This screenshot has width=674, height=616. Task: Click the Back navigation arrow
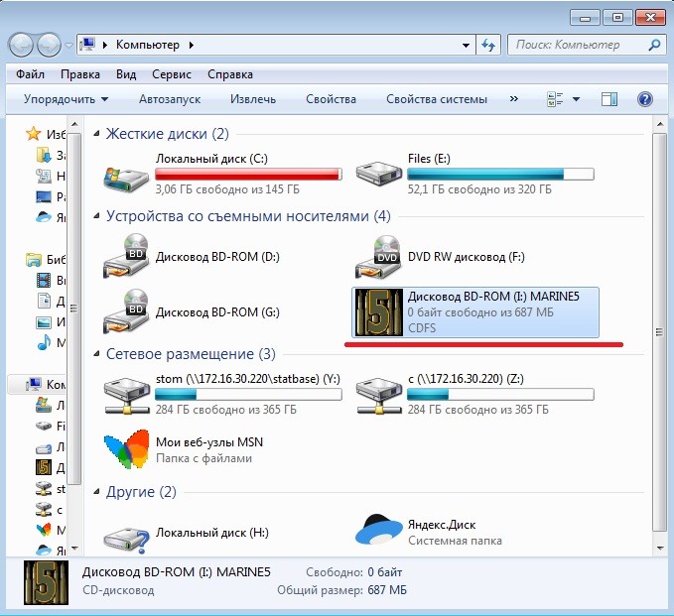(21, 45)
